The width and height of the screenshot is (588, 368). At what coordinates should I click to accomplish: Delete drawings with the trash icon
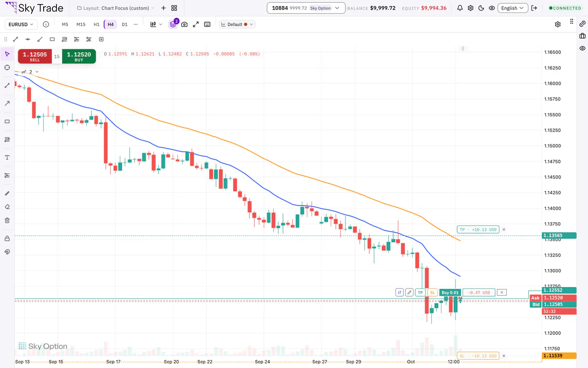click(x=7, y=220)
